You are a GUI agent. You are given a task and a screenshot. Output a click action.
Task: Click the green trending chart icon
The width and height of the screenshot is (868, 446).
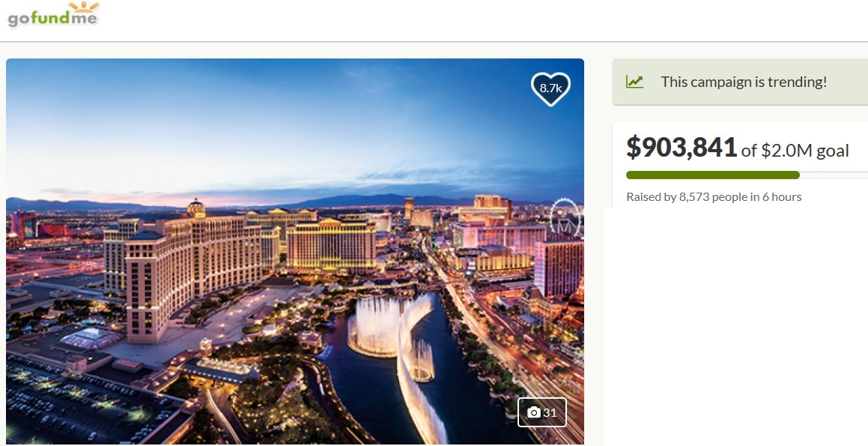point(634,82)
